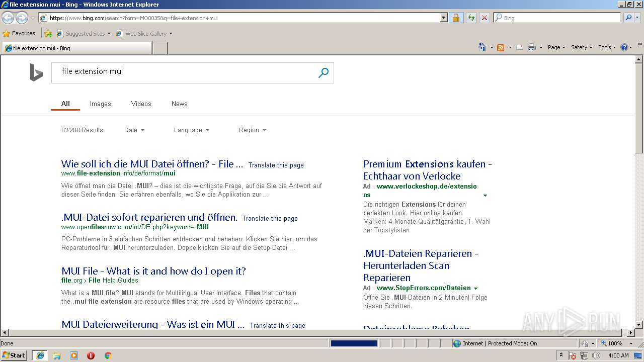The height and width of the screenshot is (362, 644).
Task: Click the system clock showing 4:00 AM
Action: (618, 355)
